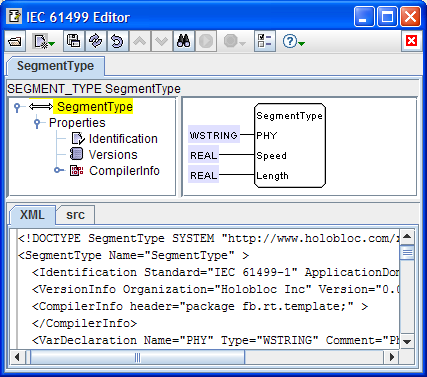Select the Versions tree item
This screenshot has width=427, height=377.
click(x=113, y=155)
